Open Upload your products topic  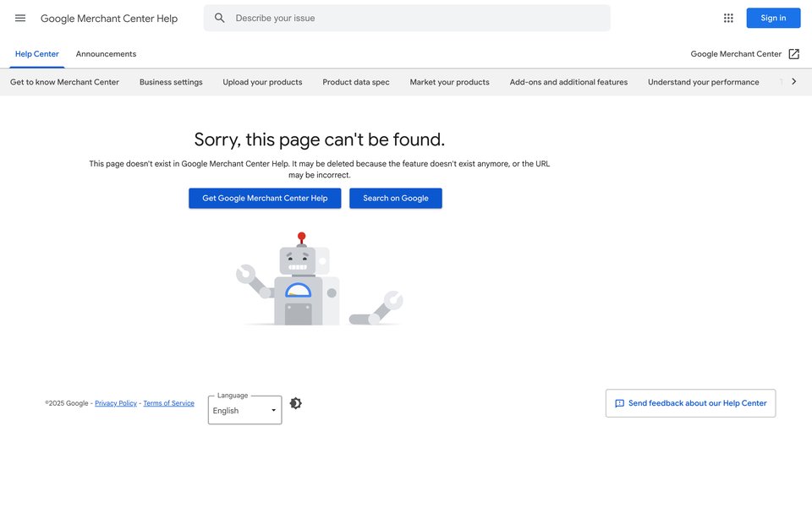point(262,82)
